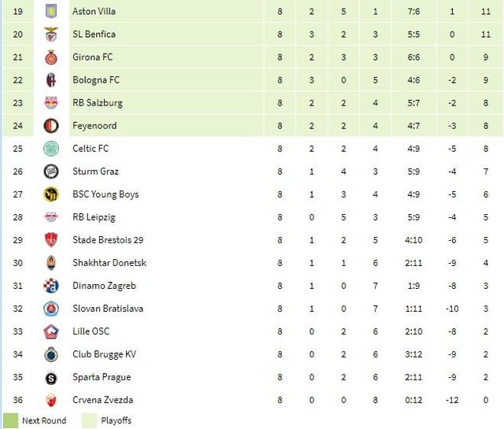Open the Feyenoord team link
The width and height of the screenshot is (504, 429).
click(94, 126)
